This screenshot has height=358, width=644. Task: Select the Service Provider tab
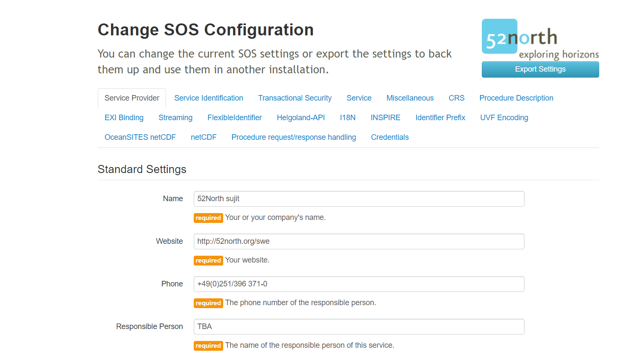coord(132,98)
